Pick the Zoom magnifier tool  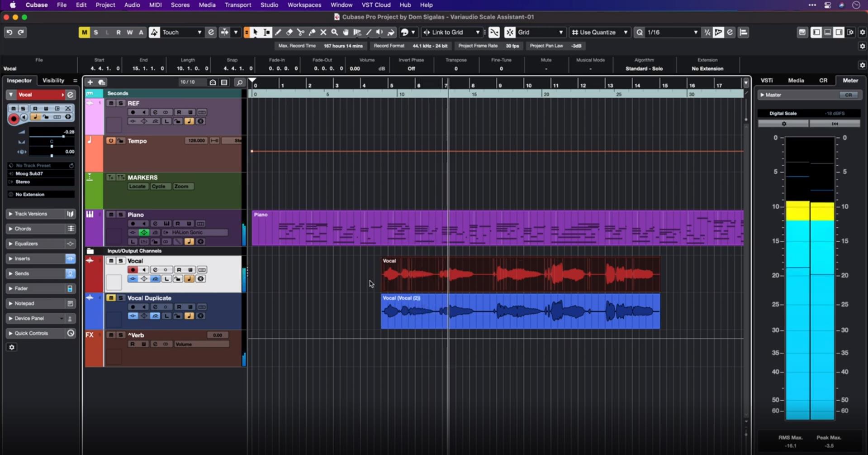coord(335,32)
